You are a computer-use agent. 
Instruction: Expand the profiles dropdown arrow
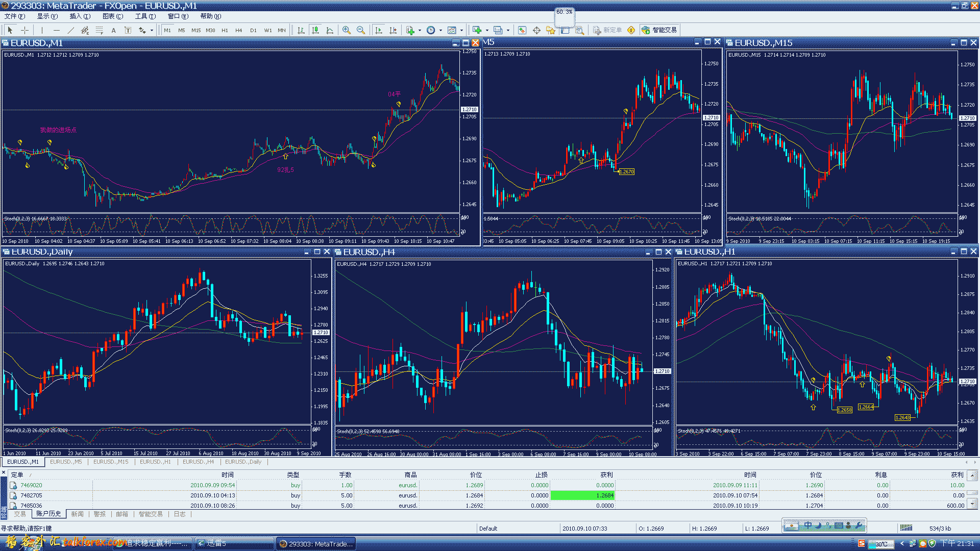[x=508, y=30]
